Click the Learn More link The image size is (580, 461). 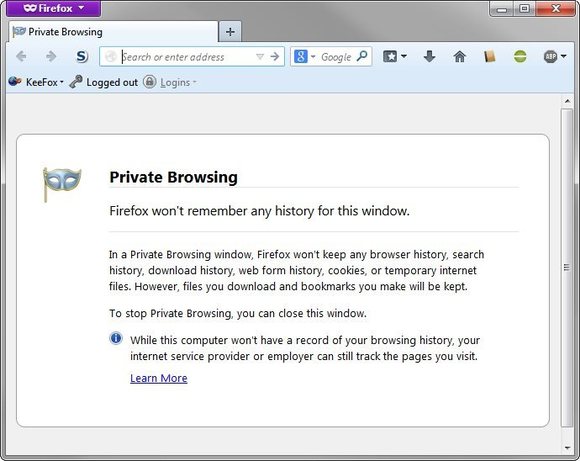click(x=159, y=378)
